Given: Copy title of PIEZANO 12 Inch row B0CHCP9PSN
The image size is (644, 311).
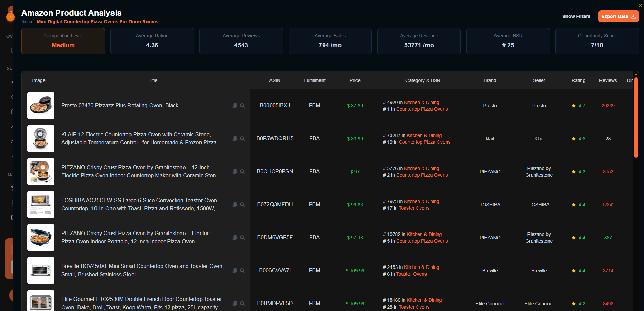Looking at the screenshot, I should (x=235, y=172).
